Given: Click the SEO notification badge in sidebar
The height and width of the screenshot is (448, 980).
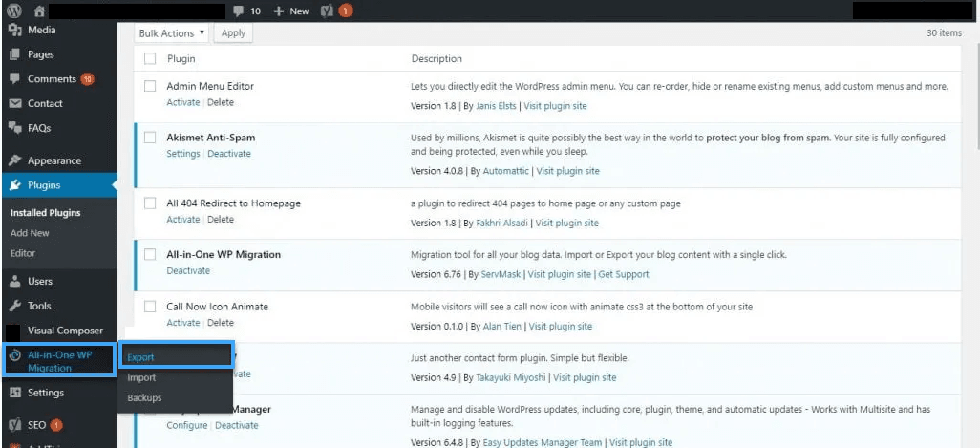Looking at the screenshot, I should pyautogui.click(x=56, y=425).
